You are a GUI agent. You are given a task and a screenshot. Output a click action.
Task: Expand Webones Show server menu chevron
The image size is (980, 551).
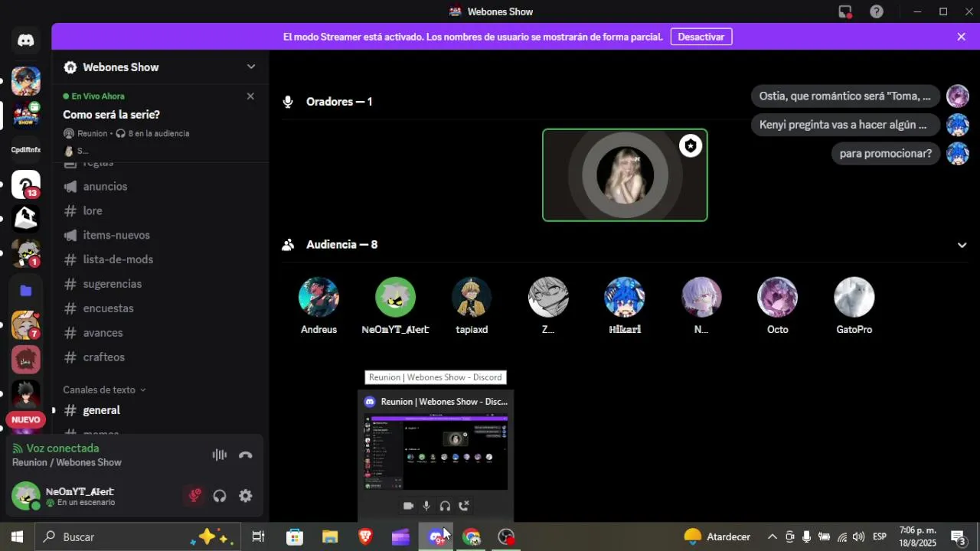pos(251,67)
